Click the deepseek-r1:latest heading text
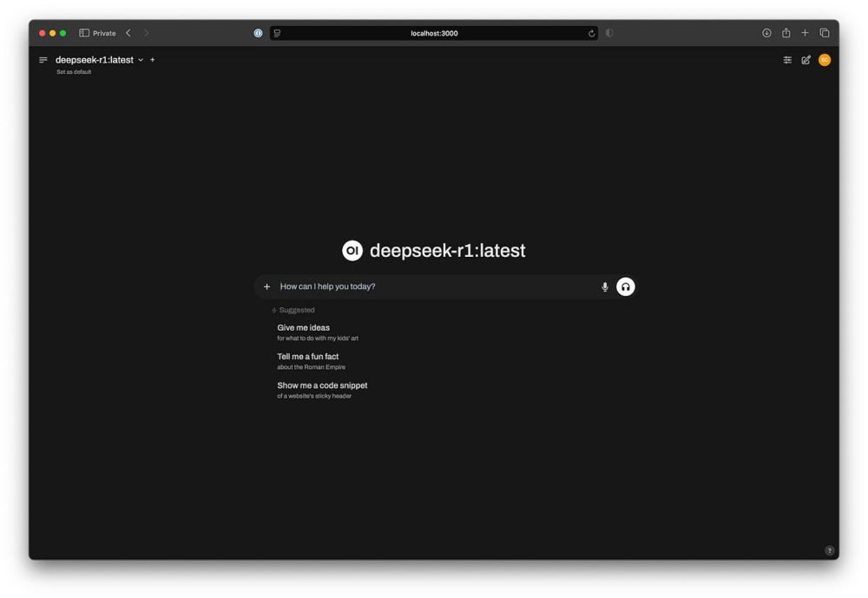 coord(447,250)
